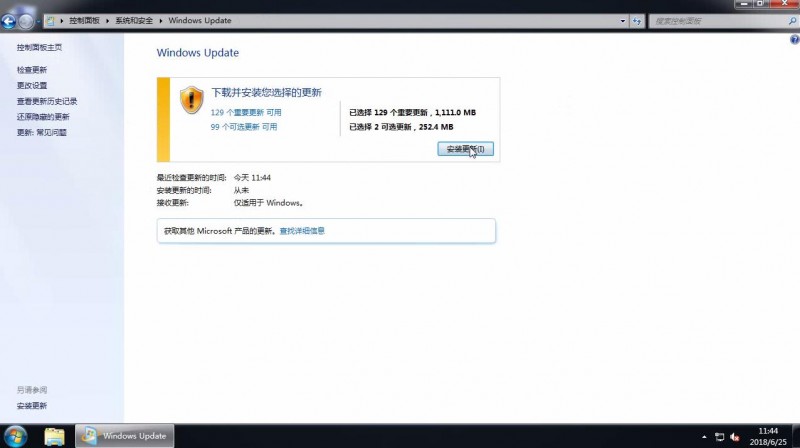This screenshot has width=800, height=448.
Task: Expand arrow after 控制面板 breadcrumb
Action: tap(108, 21)
